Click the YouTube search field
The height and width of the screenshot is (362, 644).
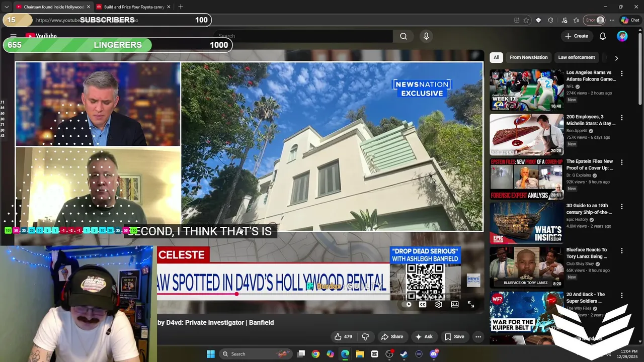[303, 36]
